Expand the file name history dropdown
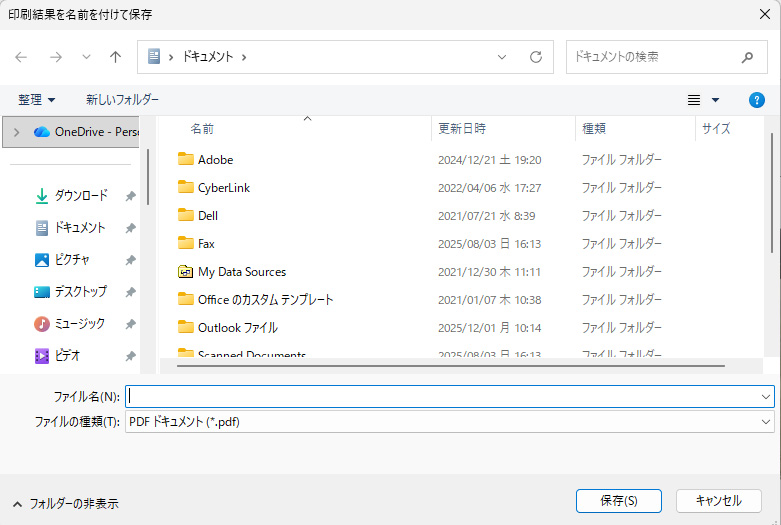The image size is (781, 525). click(x=765, y=396)
